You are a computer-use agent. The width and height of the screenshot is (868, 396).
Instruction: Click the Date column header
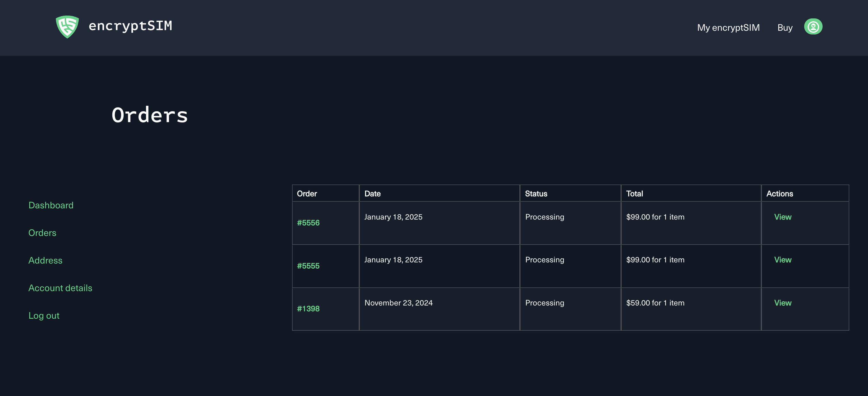click(x=372, y=194)
